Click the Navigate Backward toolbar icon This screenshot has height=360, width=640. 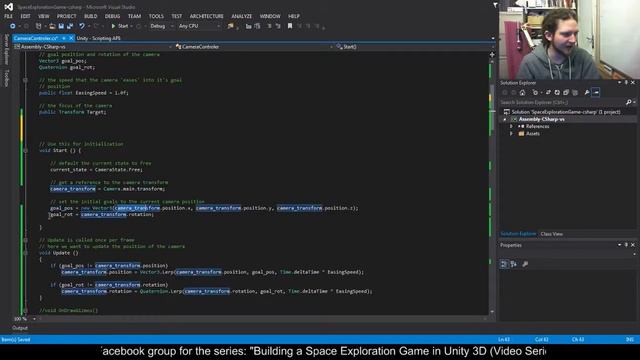(13, 26)
